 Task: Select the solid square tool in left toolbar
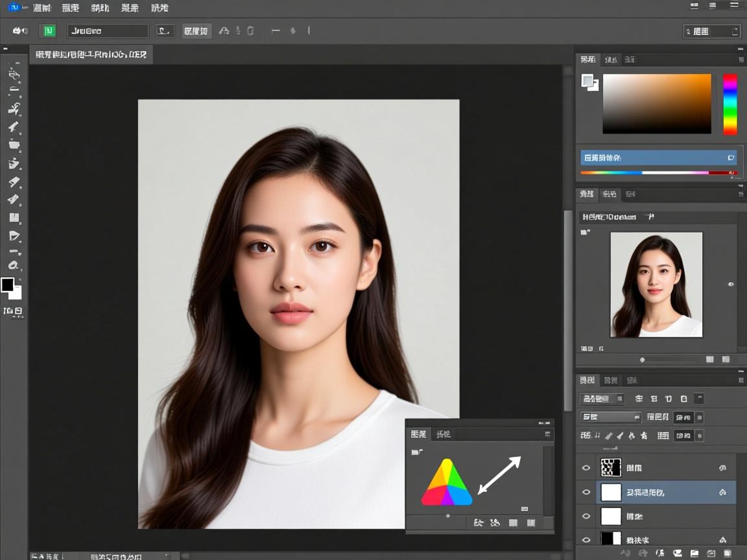click(14, 218)
